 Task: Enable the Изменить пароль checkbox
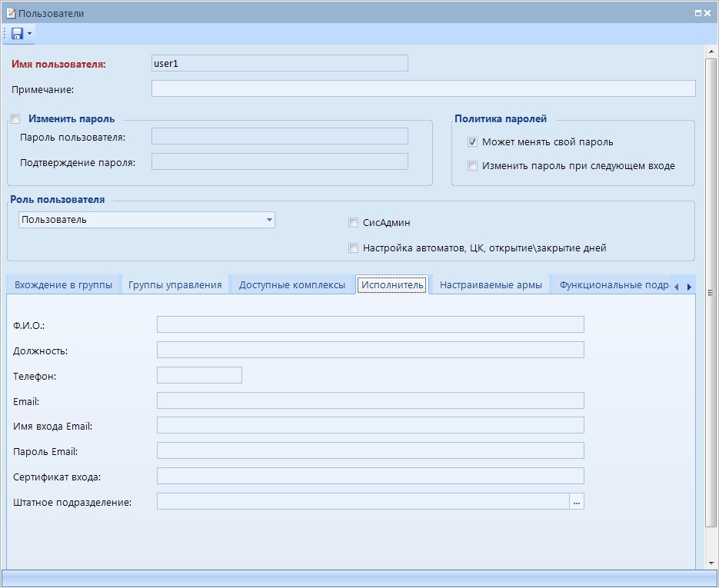(15, 119)
